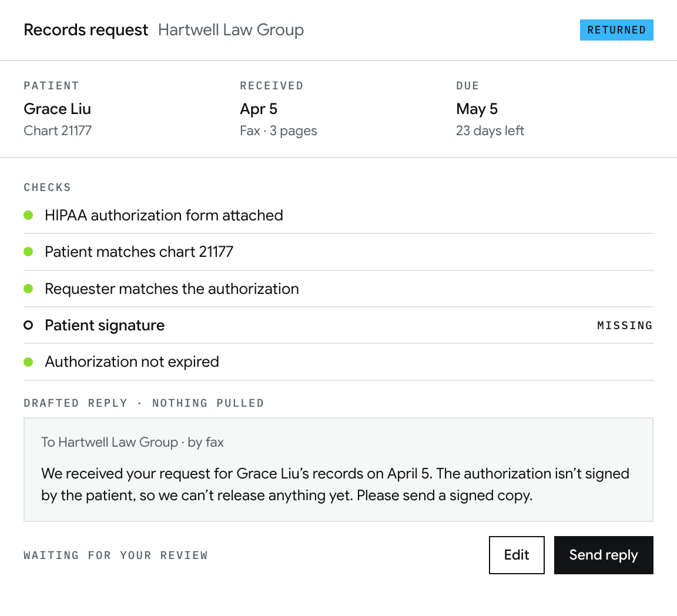Click the CHECKS section heading
Image resolution: width=677 pixels, height=616 pixels.
pyautogui.click(x=48, y=187)
